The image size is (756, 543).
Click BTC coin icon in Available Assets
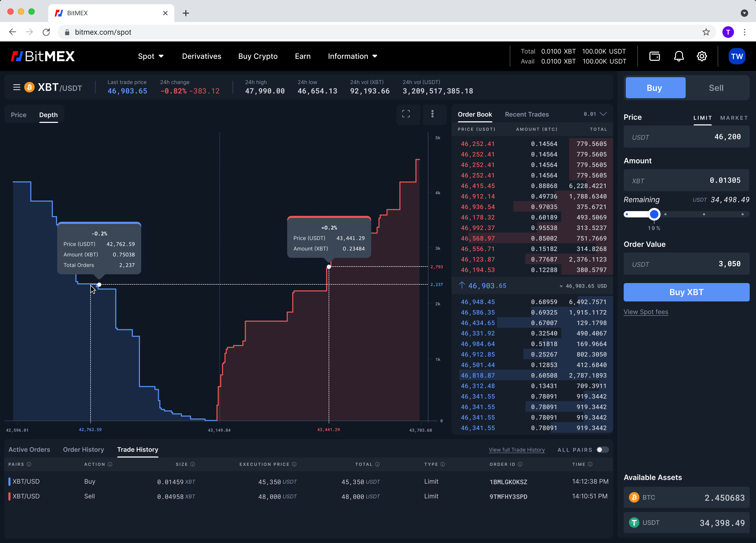634,497
